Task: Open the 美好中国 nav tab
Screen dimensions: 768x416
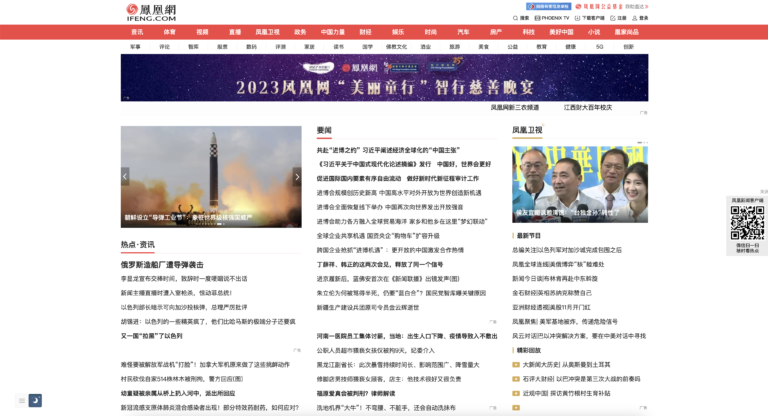Action: (561, 32)
